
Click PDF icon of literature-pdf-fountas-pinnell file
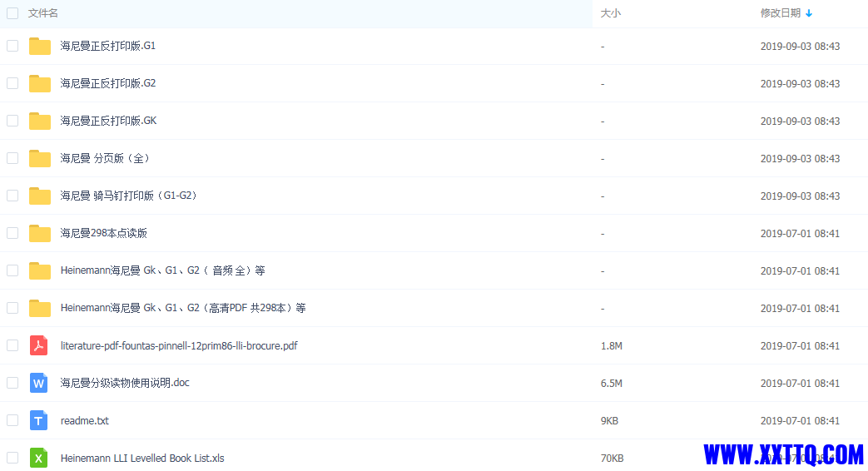39,345
